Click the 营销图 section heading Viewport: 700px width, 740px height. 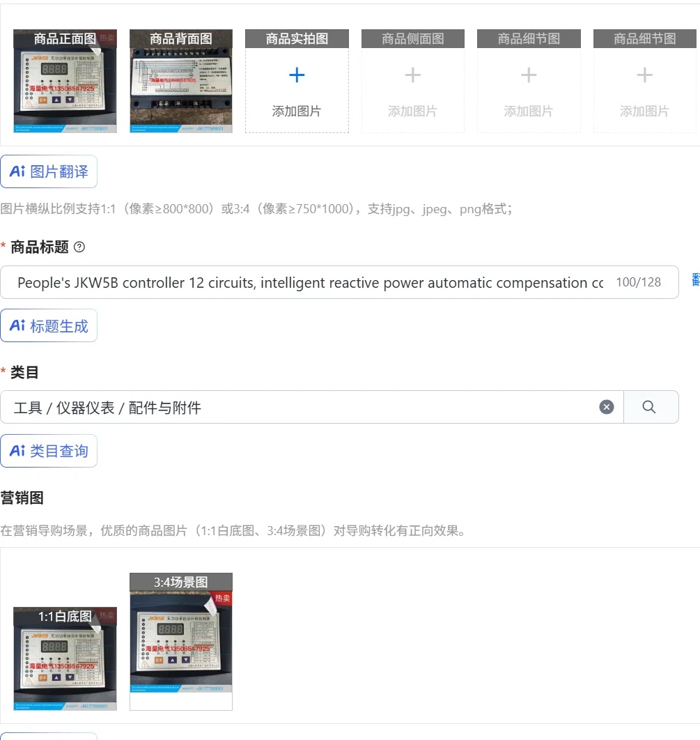22,498
